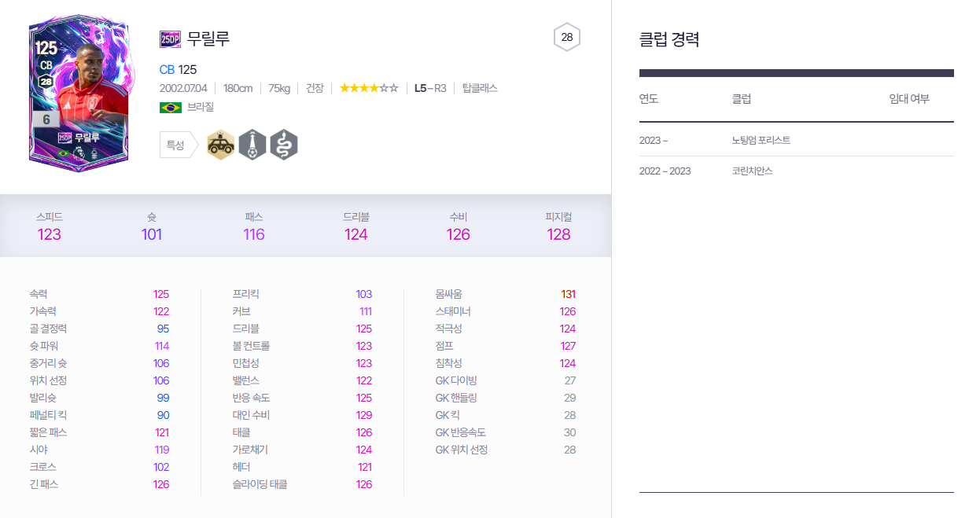Click the 짧은 패스 stat label

point(48,432)
